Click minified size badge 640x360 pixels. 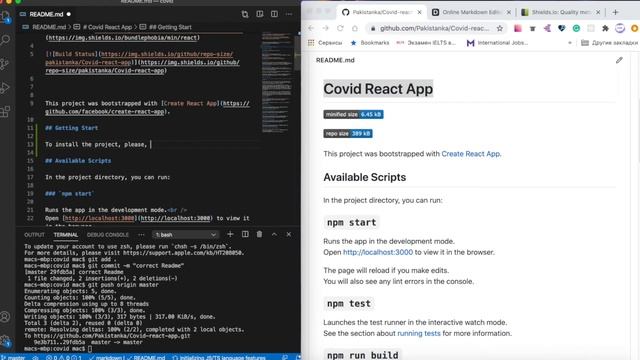(353, 114)
